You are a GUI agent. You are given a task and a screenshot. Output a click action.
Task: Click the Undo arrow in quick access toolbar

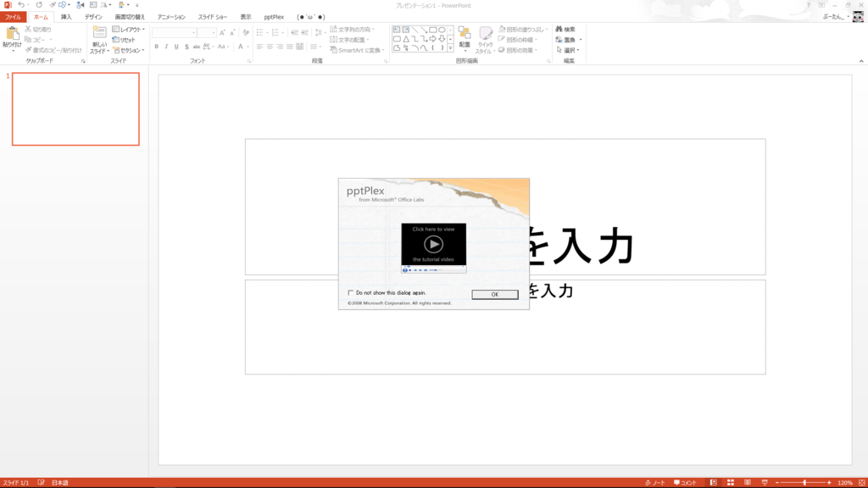(21, 5)
